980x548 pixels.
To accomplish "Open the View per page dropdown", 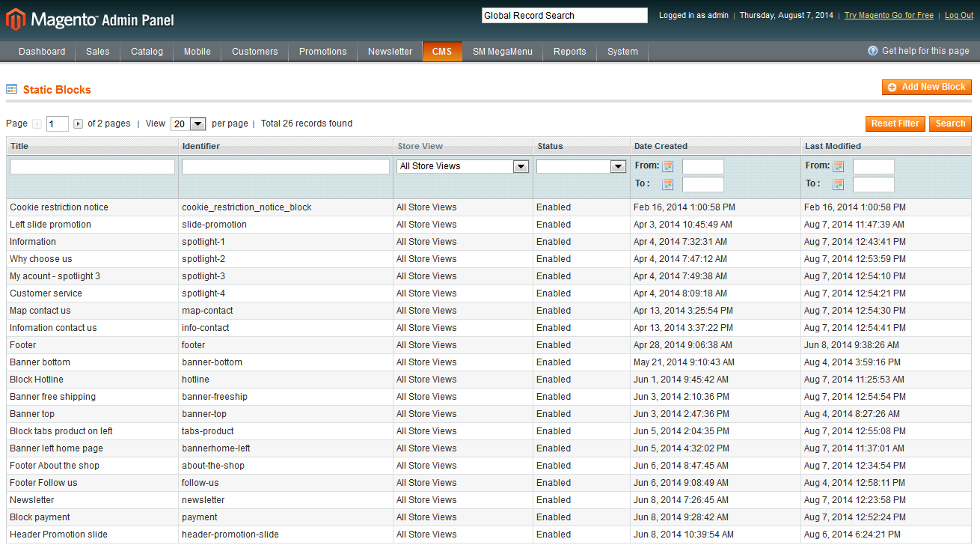I will [189, 124].
